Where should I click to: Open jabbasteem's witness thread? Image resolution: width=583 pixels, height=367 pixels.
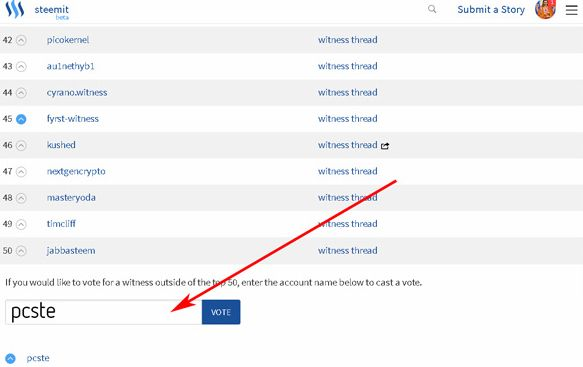tap(347, 251)
